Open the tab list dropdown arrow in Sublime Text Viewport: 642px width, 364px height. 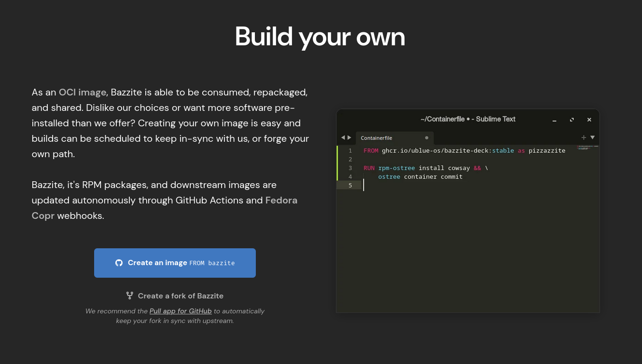(593, 137)
